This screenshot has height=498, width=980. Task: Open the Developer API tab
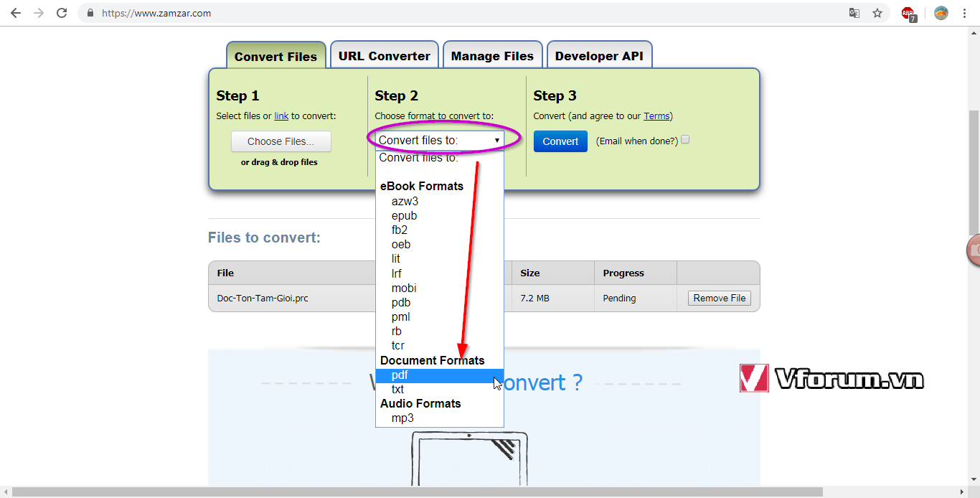click(599, 55)
